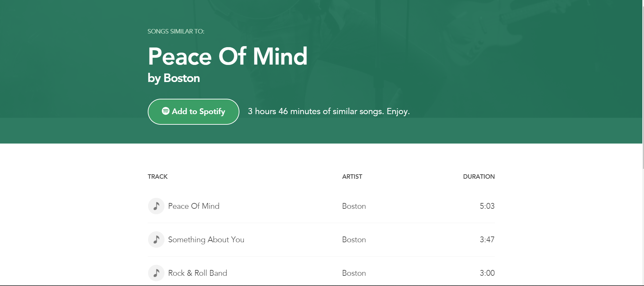
Task: Click the 'by Boston' subtitle
Action: click(x=174, y=78)
